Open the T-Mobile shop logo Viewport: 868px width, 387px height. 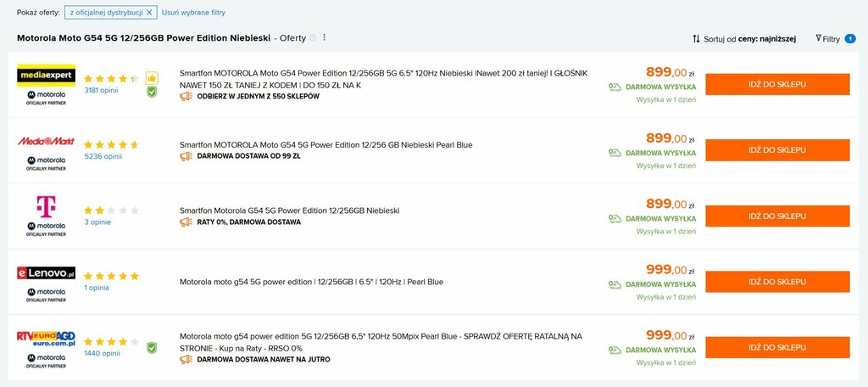click(x=46, y=206)
